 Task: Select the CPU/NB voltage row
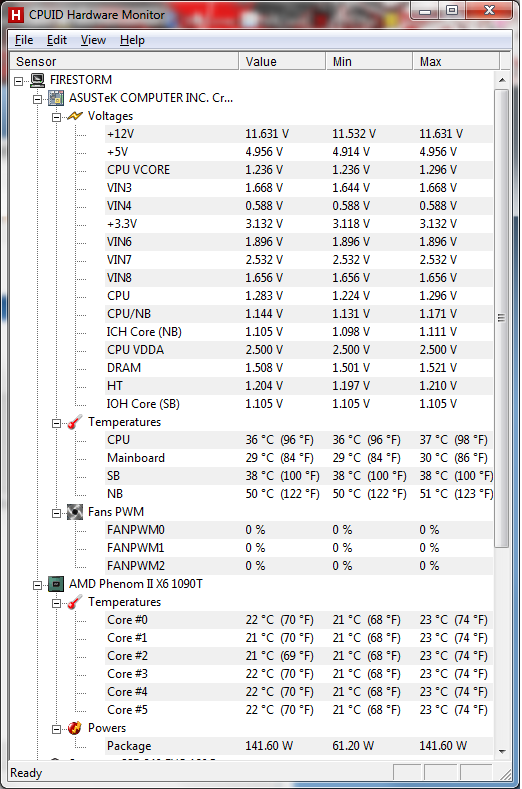[299, 314]
